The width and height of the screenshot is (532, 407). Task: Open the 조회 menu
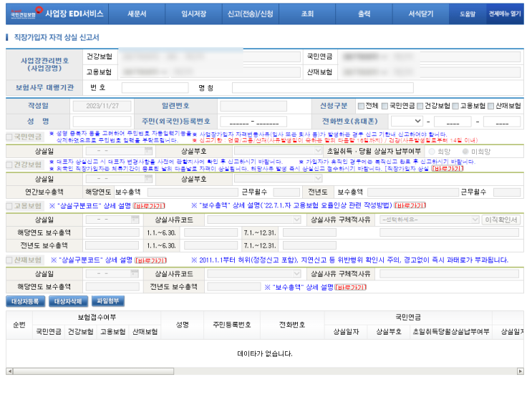pyautogui.click(x=307, y=14)
